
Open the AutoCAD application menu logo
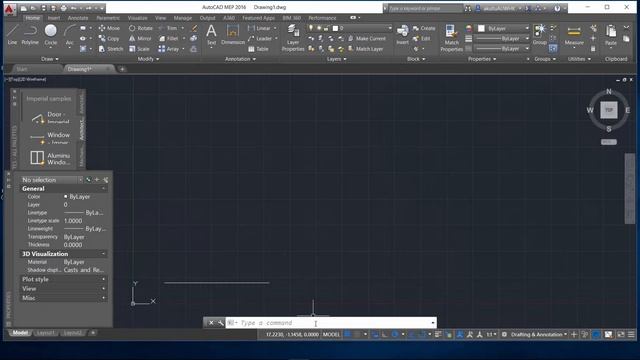(9, 8)
